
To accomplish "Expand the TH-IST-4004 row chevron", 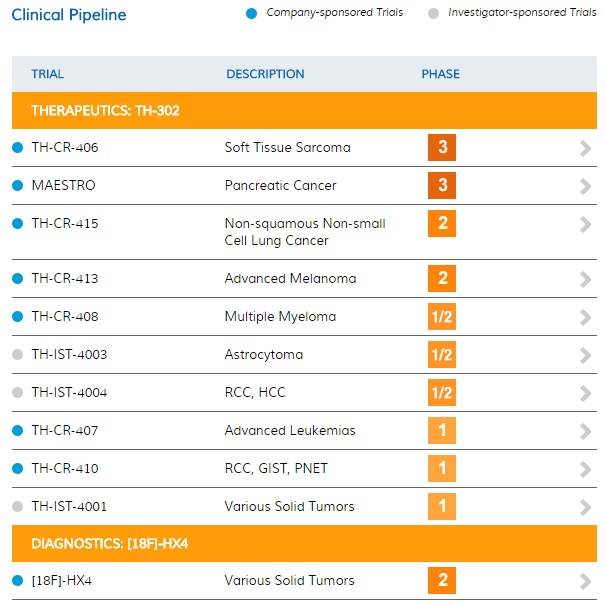I will [x=585, y=393].
